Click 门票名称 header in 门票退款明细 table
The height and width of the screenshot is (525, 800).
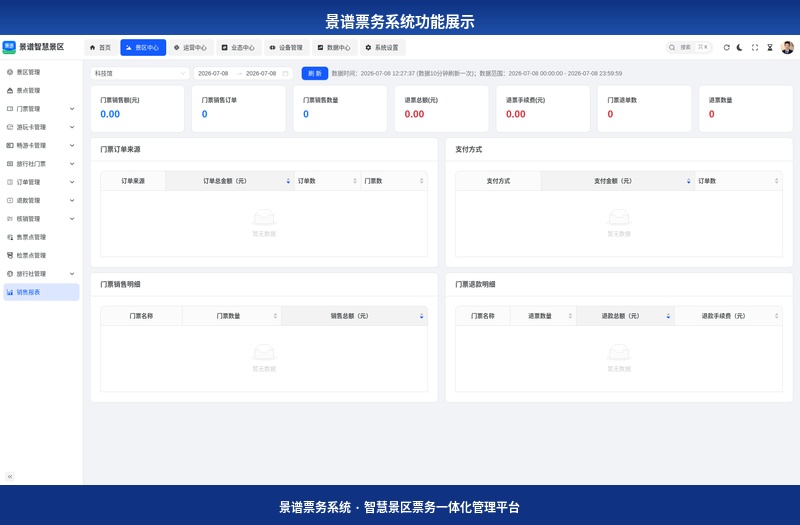point(483,316)
